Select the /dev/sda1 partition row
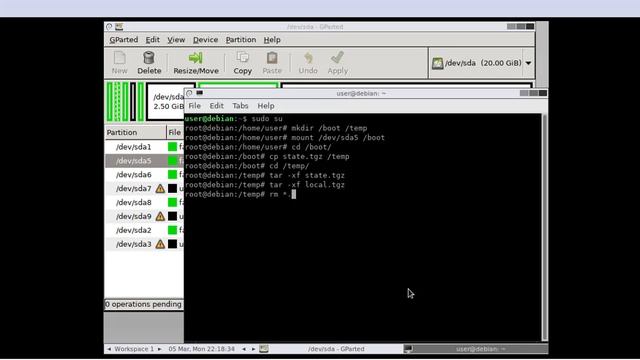 pyautogui.click(x=144, y=147)
